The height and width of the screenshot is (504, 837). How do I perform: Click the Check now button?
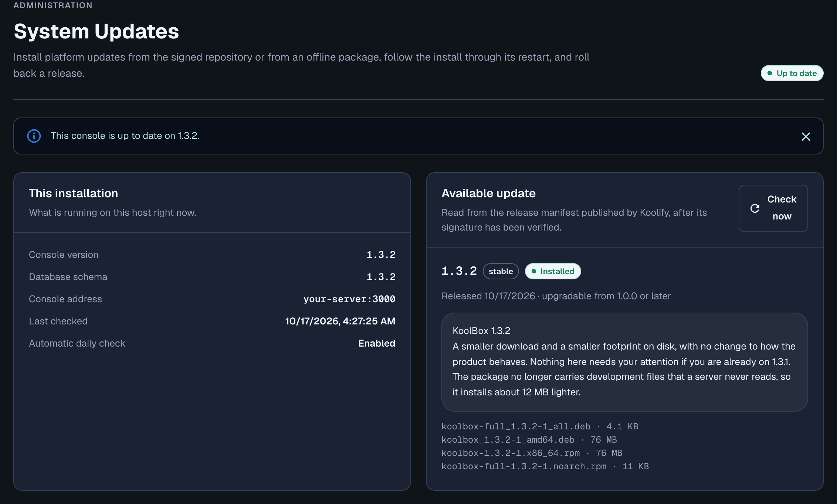pyautogui.click(x=773, y=208)
